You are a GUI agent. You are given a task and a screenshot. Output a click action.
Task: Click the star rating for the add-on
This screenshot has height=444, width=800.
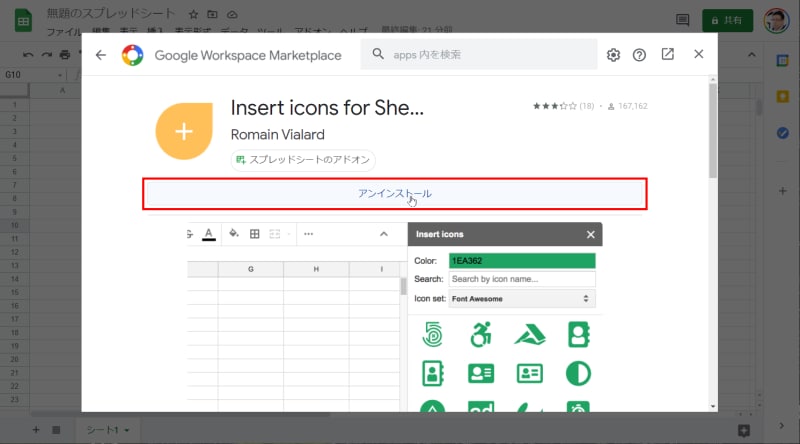click(x=551, y=106)
